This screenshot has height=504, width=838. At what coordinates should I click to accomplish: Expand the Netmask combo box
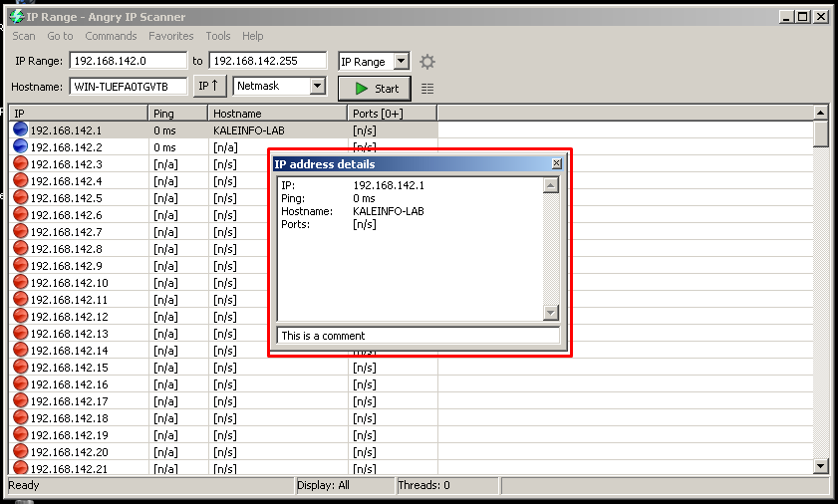(318, 86)
